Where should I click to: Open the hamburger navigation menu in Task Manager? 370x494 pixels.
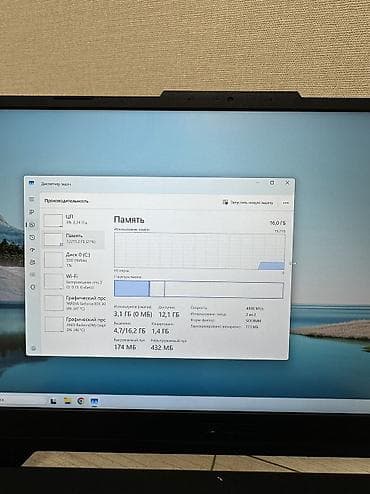tap(32, 199)
